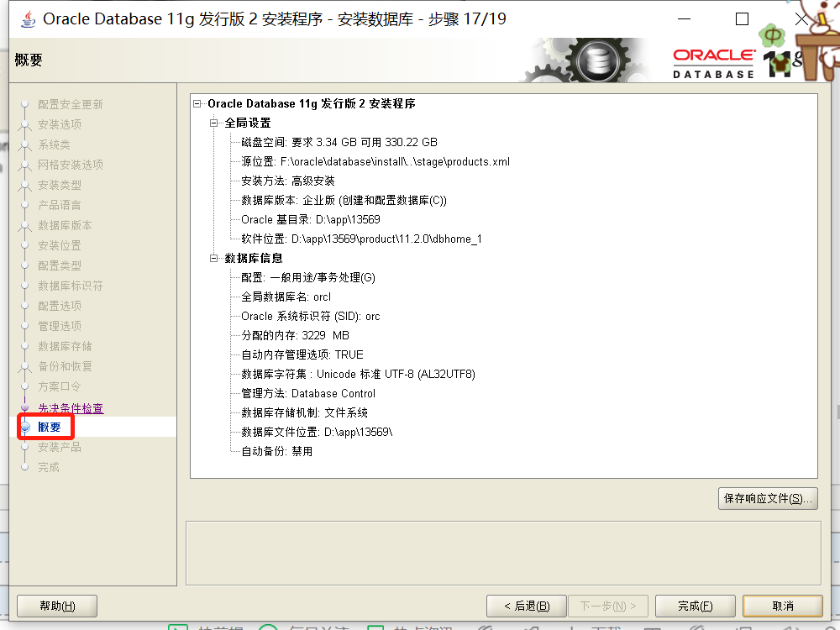This screenshot has width=840, height=630.
Task: Select row 自动备份: 禁用
Action: click(x=276, y=451)
